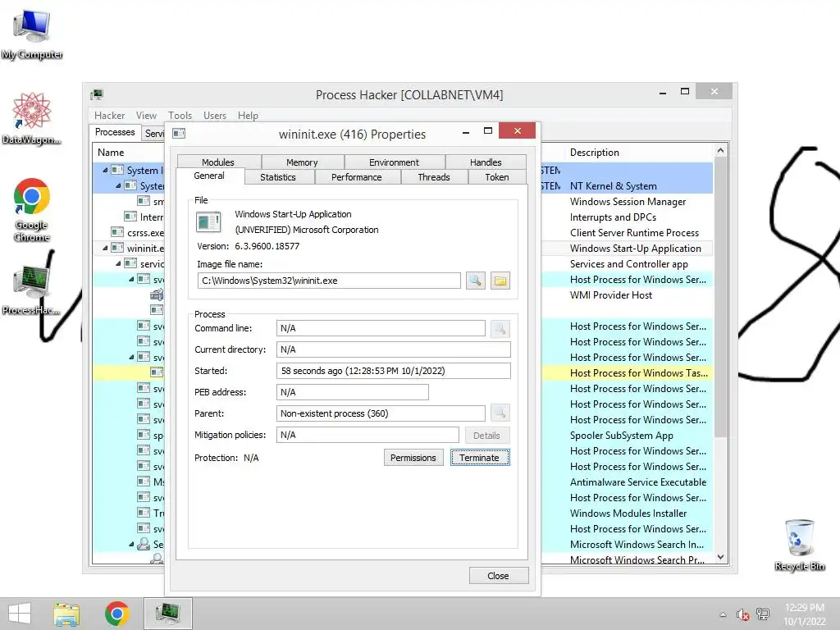Open Google Chrome desktop shortcut
840x630 pixels.
[x=32, y=210]
